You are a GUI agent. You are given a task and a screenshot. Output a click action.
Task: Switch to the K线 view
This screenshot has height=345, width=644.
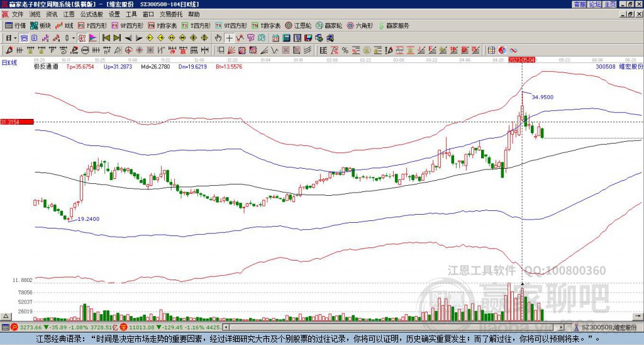(x=65, y=25)
